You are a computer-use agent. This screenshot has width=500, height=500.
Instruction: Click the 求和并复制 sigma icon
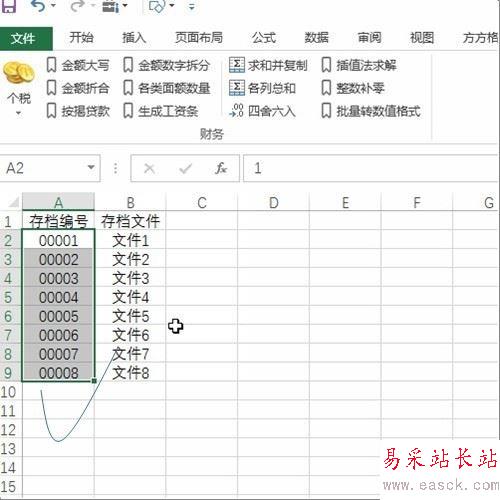(x=237, y=65)
